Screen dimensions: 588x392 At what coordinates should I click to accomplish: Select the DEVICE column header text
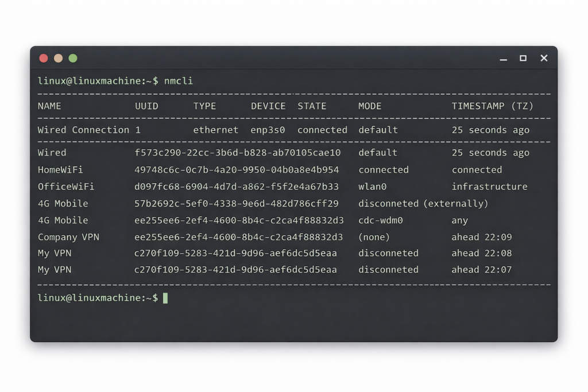[x=268, y=106]
